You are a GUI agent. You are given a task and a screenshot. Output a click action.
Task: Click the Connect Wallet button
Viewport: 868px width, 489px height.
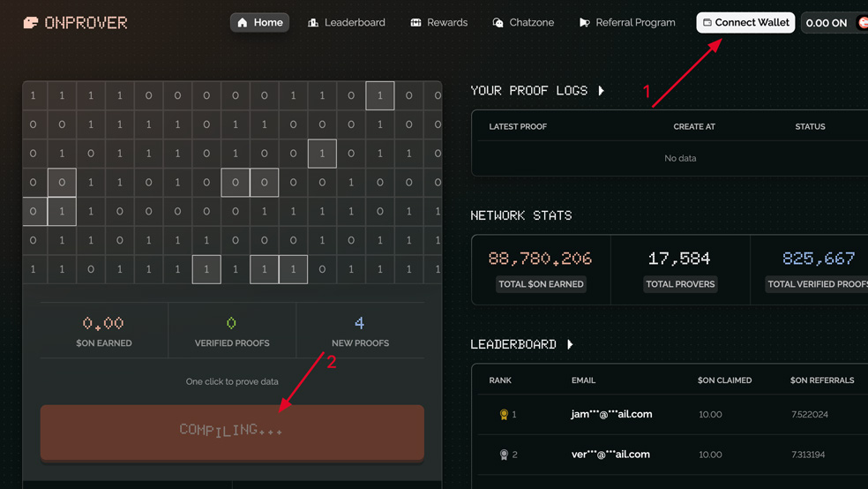pyautogui.click(x=745, y=23)
